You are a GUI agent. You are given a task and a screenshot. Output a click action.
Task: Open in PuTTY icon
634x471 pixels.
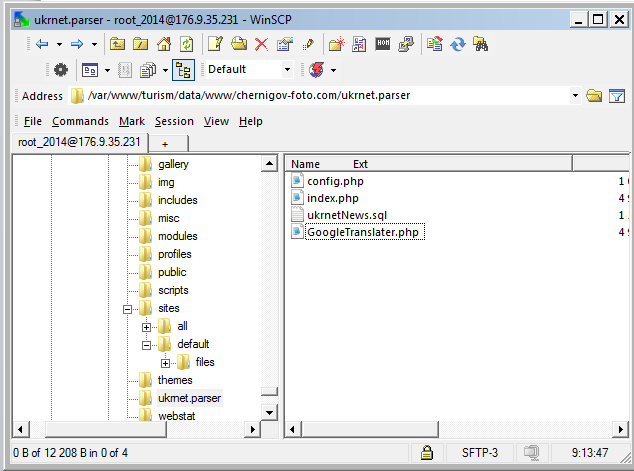(406, 44)
